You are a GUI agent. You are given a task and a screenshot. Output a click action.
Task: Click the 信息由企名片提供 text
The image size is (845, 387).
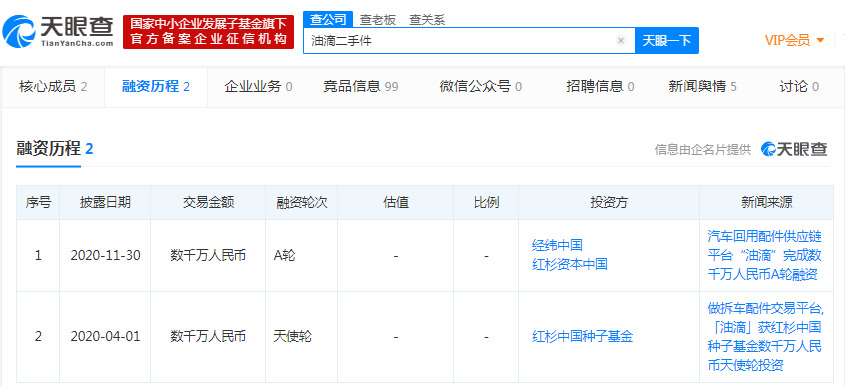click(x=703, y=150)
